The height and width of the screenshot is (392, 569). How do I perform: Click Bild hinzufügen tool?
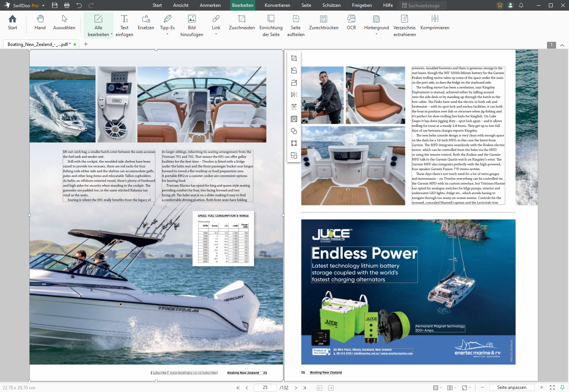(x=192, y=25)
